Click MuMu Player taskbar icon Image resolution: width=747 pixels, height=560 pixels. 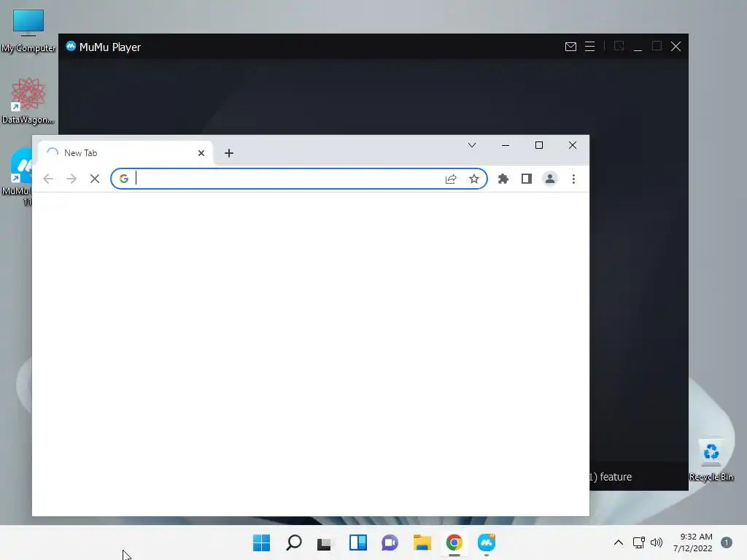(487, 542)
